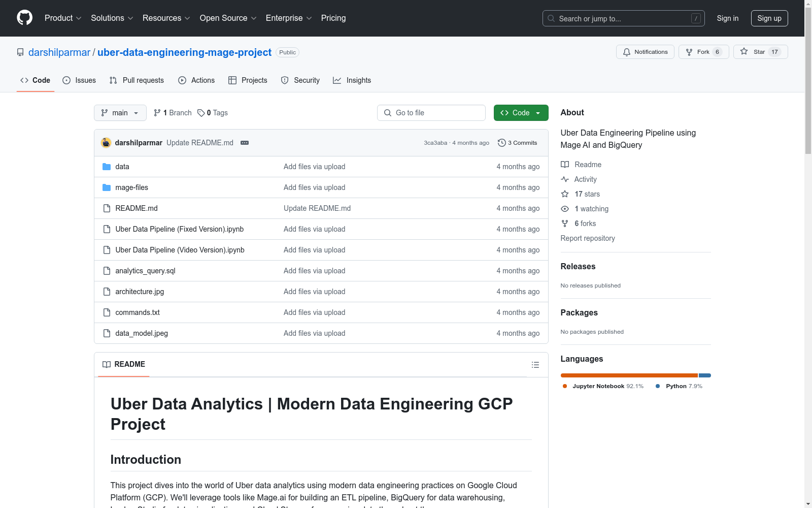
Task: Open the 3 Commits history
Action: click(518, 143)
